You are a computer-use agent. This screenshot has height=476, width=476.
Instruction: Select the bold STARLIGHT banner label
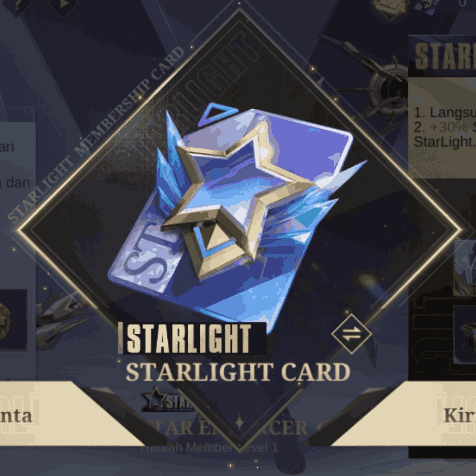coord(192,338)
